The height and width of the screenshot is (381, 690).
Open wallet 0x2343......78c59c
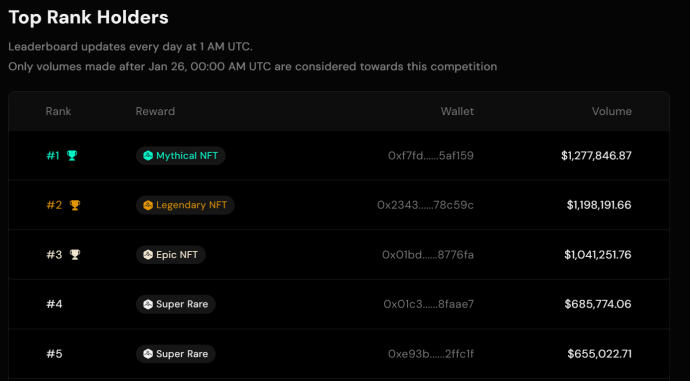pos(426,205)
